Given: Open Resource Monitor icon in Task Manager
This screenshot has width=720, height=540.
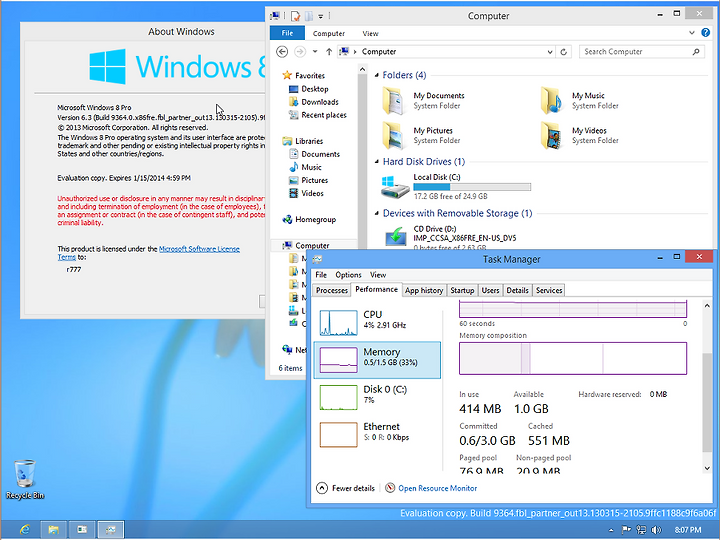Looking at the screenshot, I should click(x=390, y=488).
